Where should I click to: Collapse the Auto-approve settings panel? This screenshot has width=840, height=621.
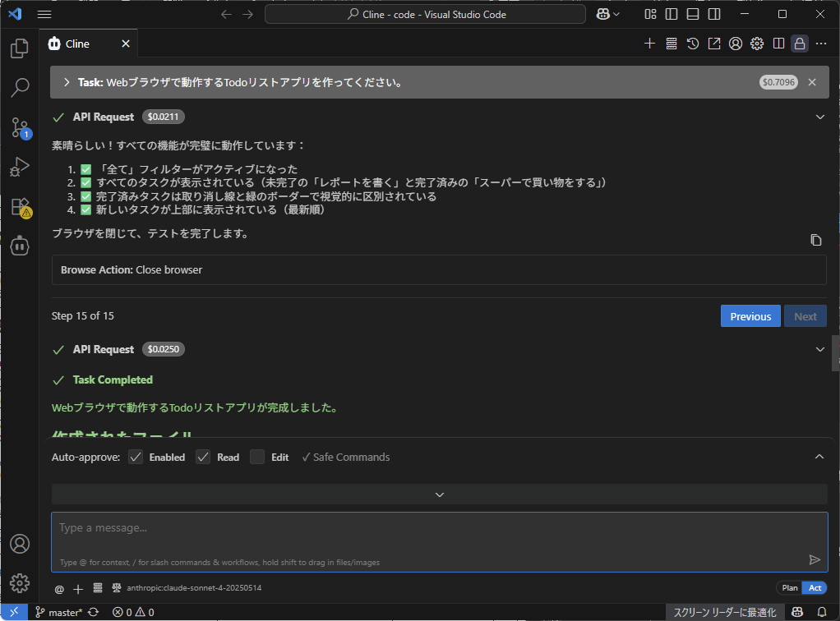tap(819, 457)
